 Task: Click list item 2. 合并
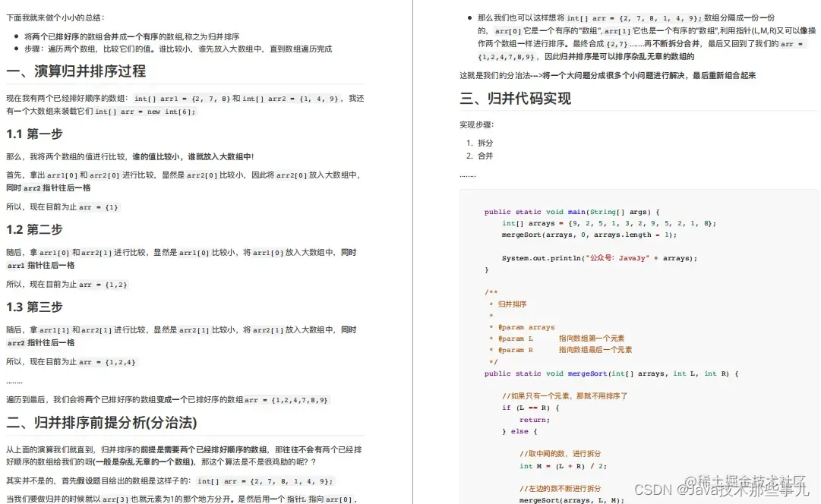point(480,156)
